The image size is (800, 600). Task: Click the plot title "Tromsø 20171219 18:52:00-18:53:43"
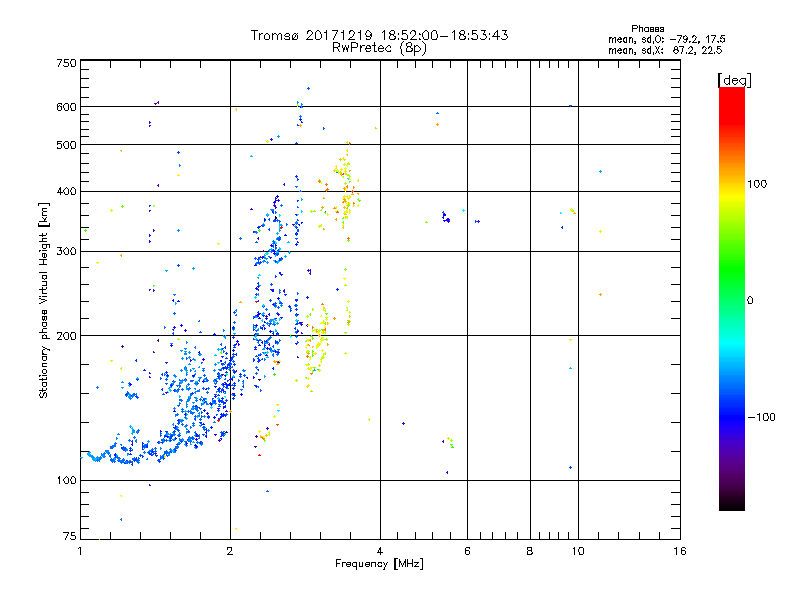(x=379, y=35)
